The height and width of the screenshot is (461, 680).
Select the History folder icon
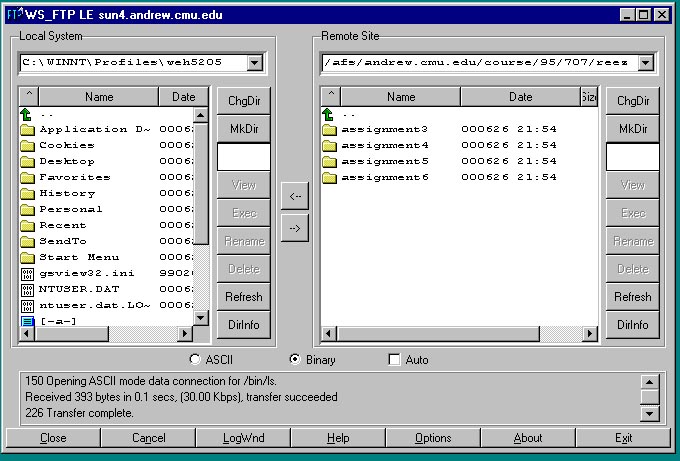pyautogui.click(x=27, y=193)
